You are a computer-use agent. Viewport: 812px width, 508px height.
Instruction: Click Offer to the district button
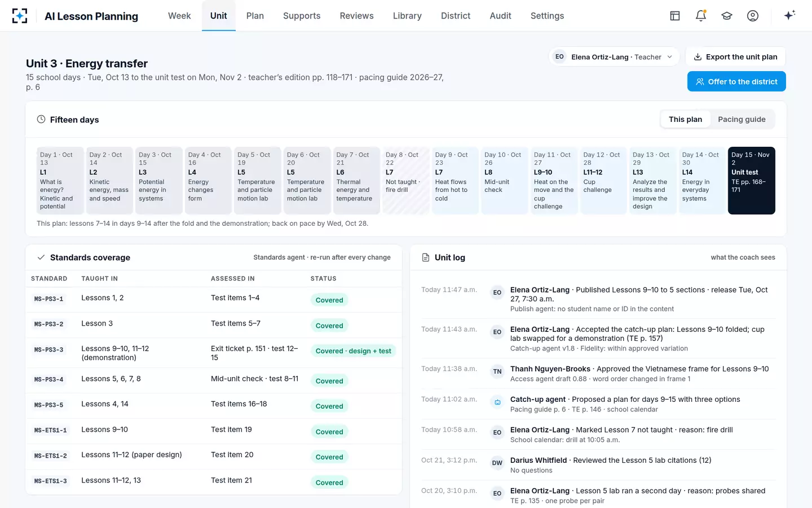736,81
